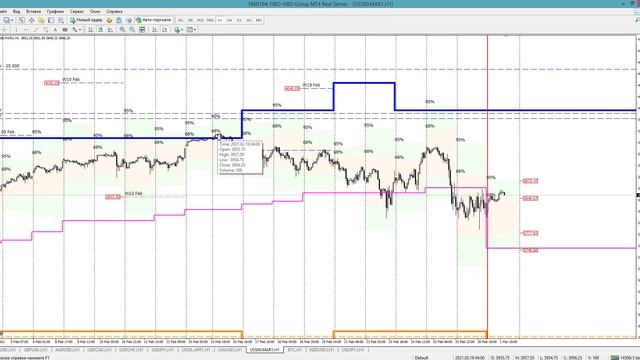Image resolution: width=640 pixels, height=360 pixels.
Task: Toggle chart shift from right border
Action: [x=164, y=30]
